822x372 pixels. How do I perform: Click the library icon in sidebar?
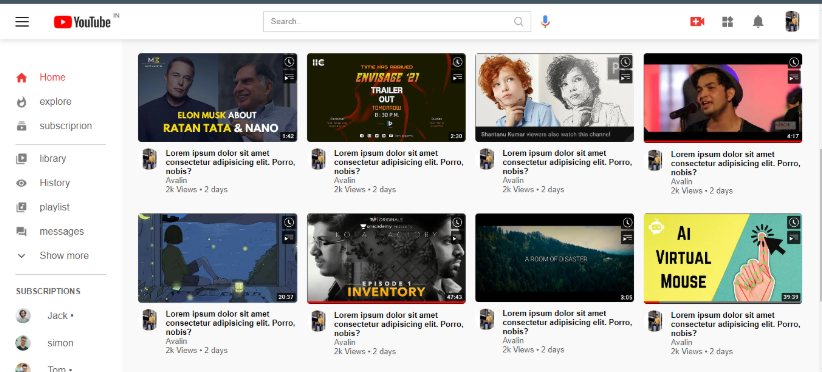click(x=21, y=158)
